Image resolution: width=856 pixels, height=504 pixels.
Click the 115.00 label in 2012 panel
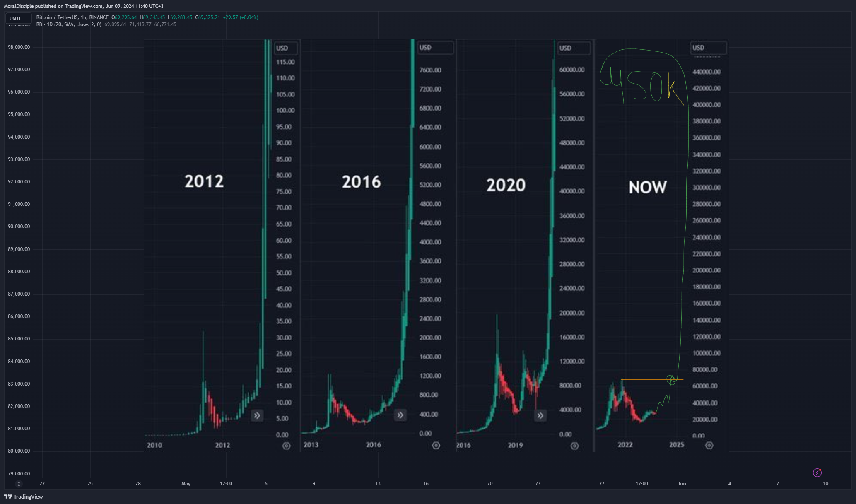point(286,62)
